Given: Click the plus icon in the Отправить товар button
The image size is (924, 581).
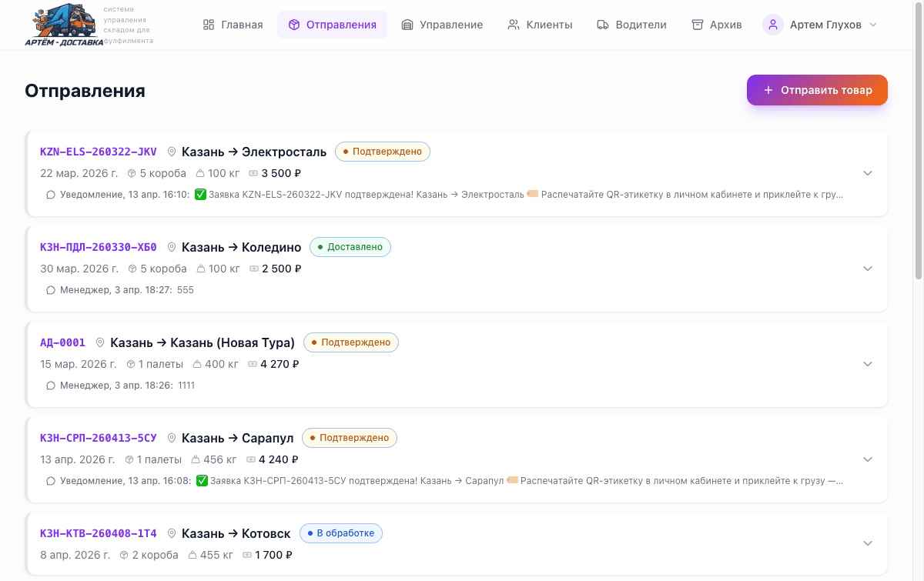Looking at the screenshot, I should click(768, 90).
